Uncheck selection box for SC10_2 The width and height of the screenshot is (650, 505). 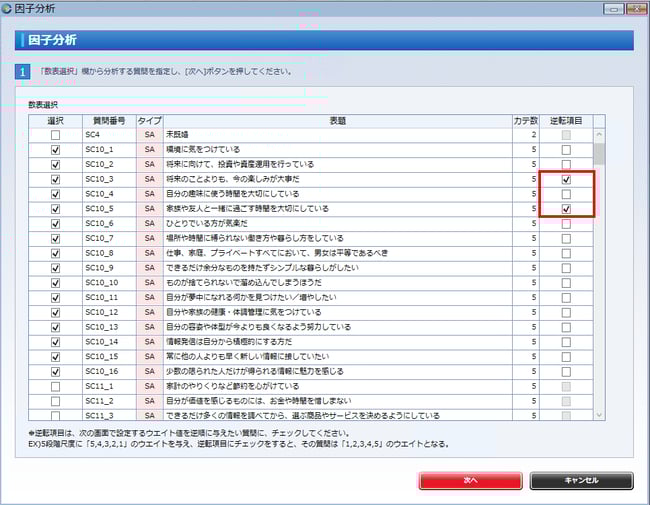55,165
